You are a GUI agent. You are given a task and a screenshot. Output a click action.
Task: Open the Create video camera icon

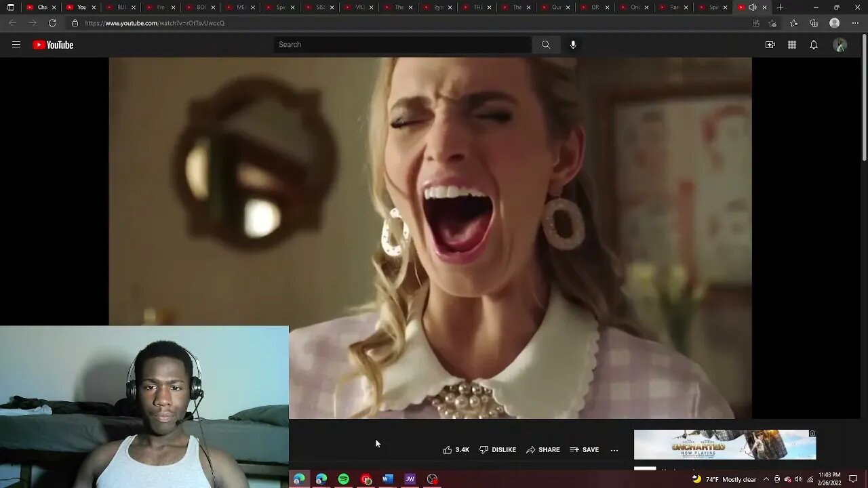770,45
